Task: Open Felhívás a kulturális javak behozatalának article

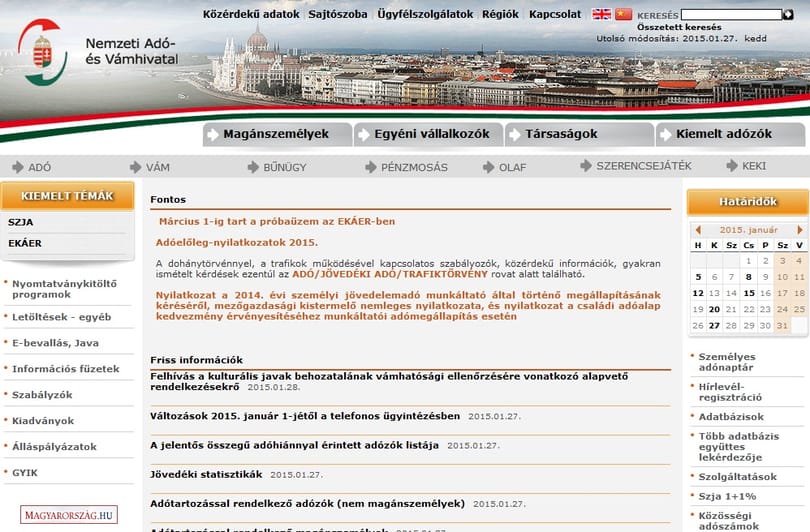Action: pos(389,381)
